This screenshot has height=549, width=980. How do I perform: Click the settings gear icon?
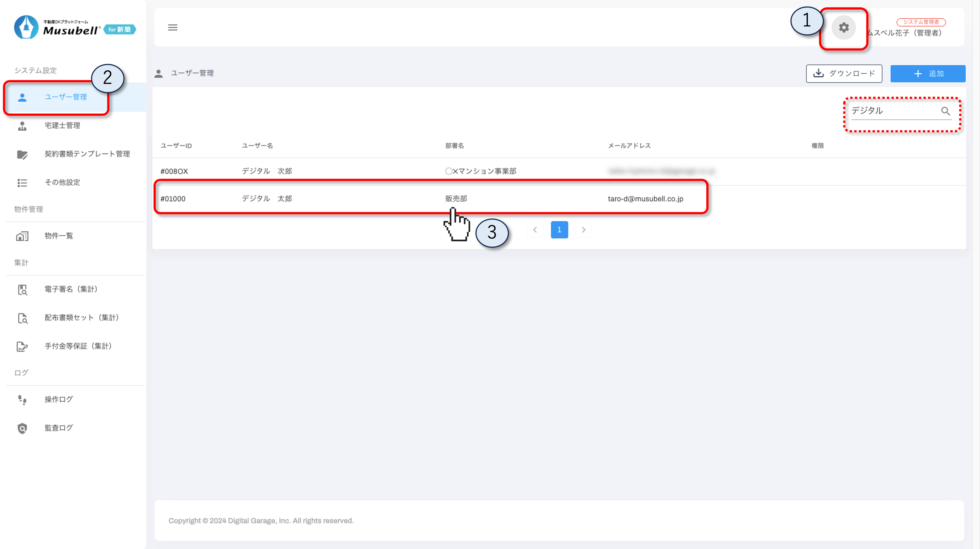coord(843,28)
